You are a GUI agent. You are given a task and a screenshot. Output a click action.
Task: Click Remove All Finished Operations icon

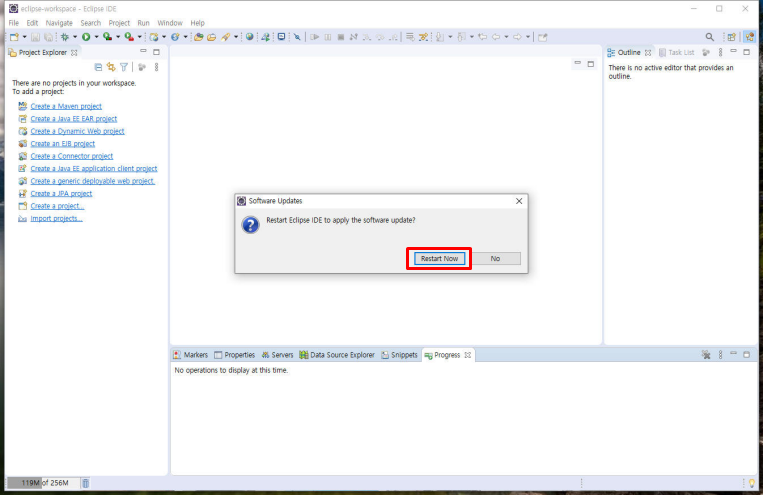click(706, 355)
